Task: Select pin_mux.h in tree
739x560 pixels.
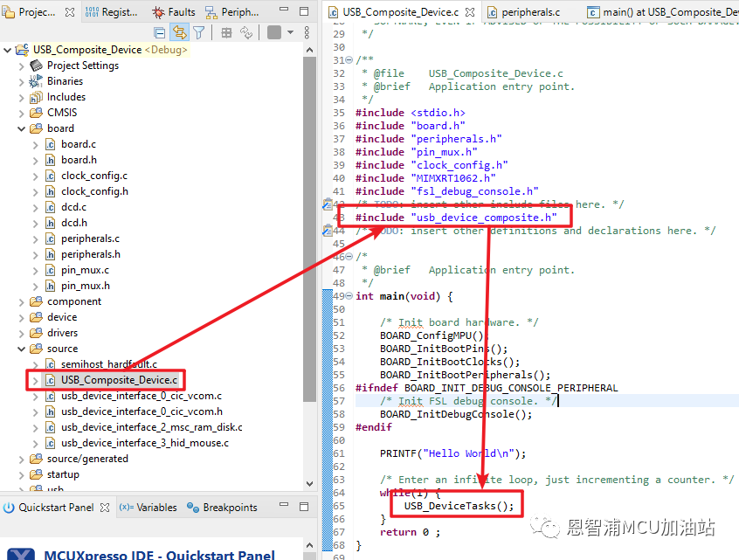Action: point(86,286)
